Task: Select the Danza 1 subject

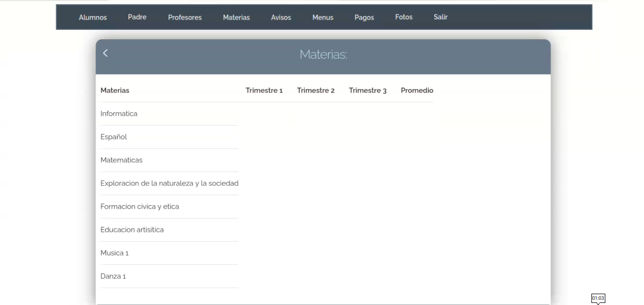Action: coord(113,276)
